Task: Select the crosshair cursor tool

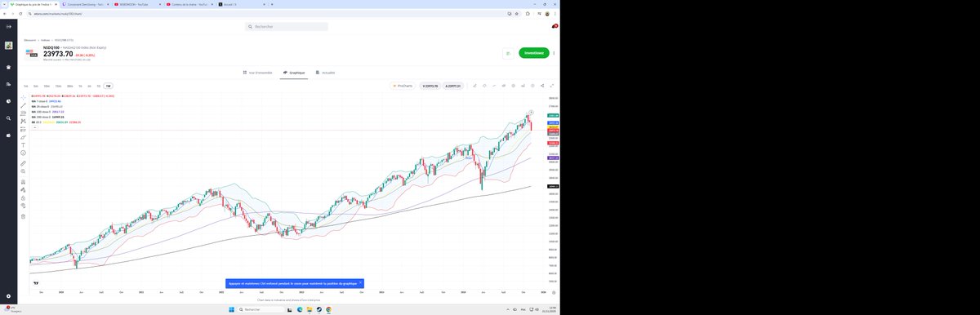Action: (x=23, y=97)
